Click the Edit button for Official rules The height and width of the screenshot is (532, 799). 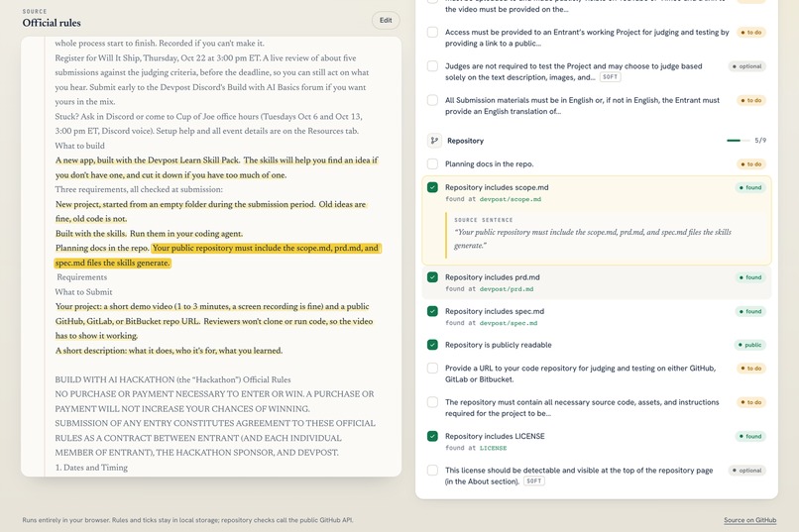coord(386,21)
